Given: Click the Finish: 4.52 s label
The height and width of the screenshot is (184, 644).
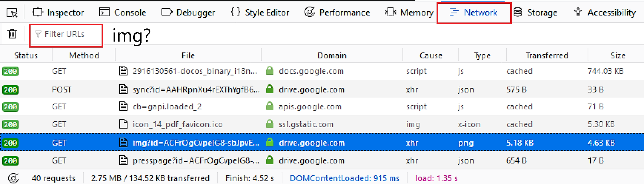Looking at the screenshot, I should (250, 178).
